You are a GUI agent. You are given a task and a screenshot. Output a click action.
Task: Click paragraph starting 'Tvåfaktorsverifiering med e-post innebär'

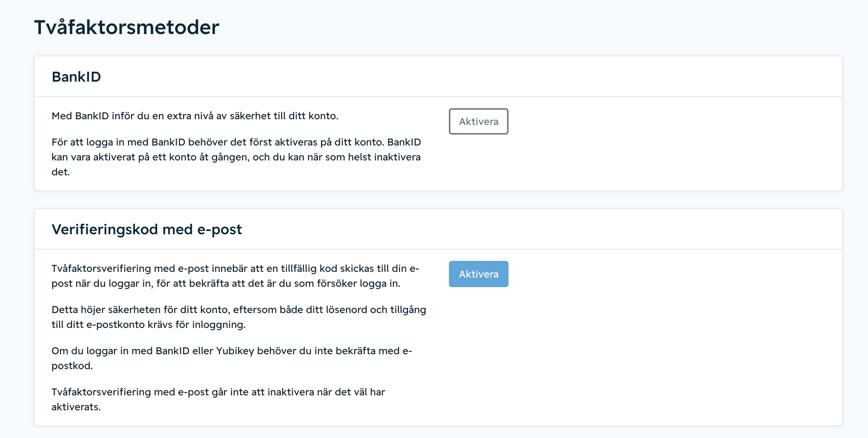(235, 276)
